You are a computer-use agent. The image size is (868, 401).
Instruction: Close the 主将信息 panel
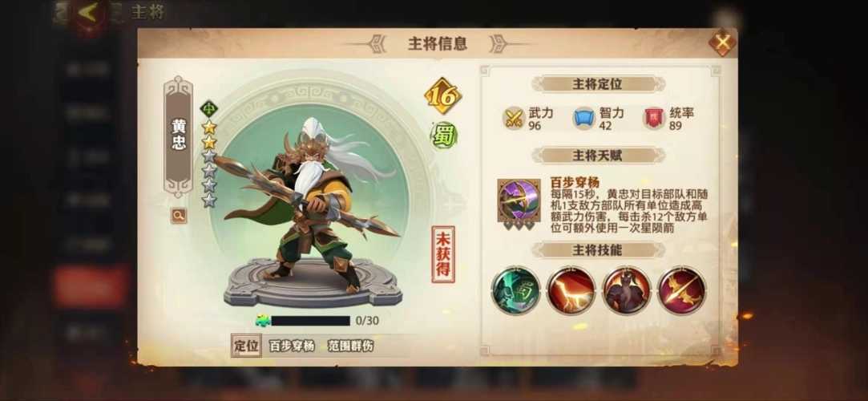click(x=722, y=42)
